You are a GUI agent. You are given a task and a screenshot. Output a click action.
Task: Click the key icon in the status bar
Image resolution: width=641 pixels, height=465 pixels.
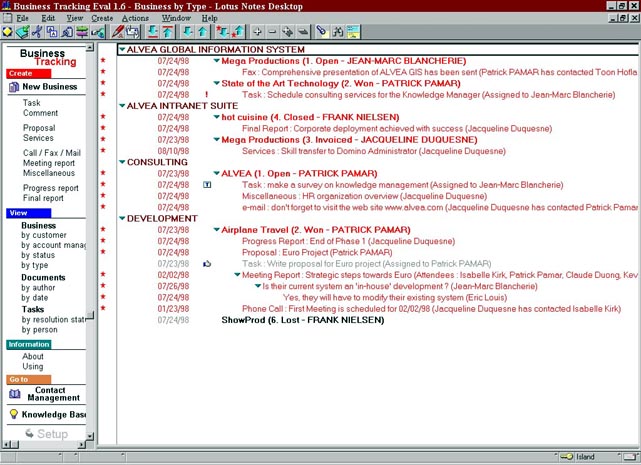(567, 456)
